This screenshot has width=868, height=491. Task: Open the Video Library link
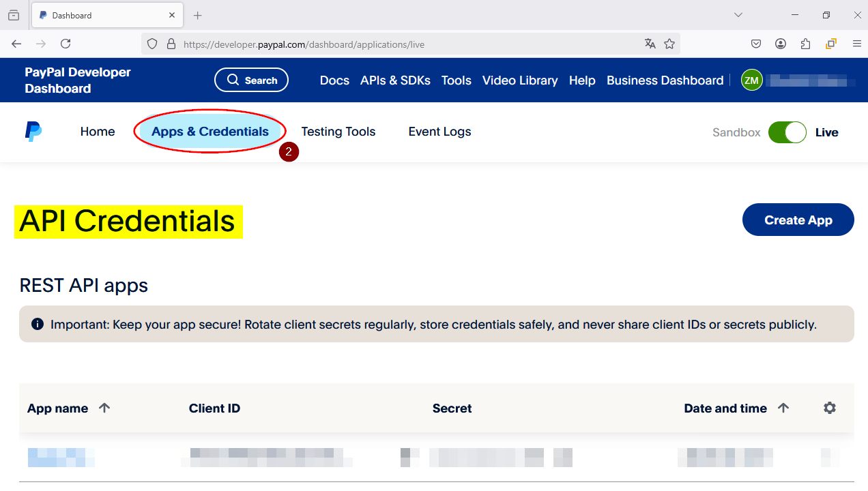pos(520,80)
